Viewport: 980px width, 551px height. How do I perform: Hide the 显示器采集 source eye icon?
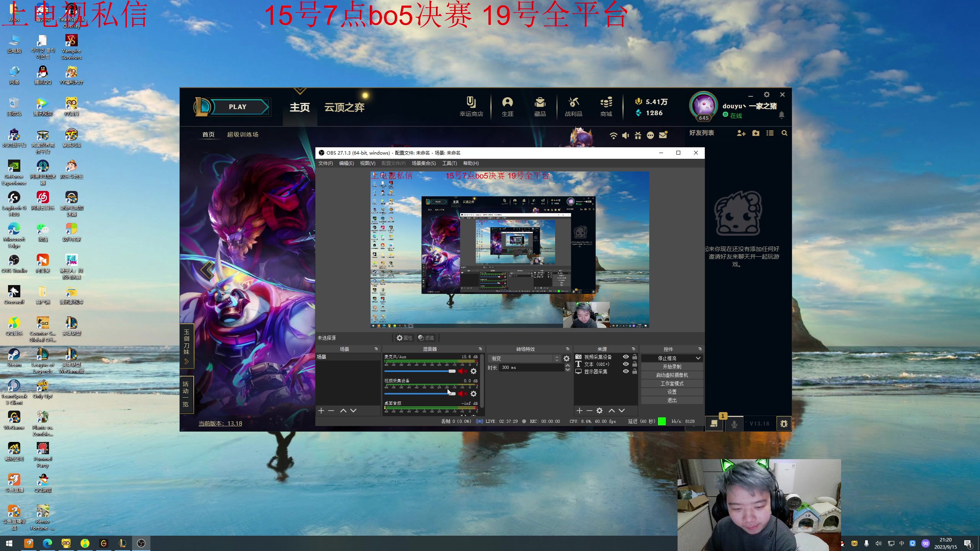626,372
